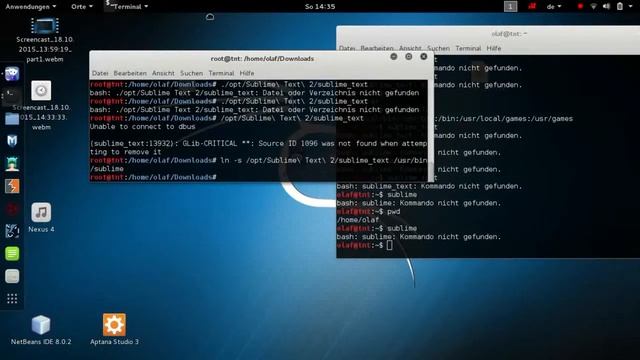640x360 pixels.
Task: Click the red bar graph tray icon
Action: (532, 6)
